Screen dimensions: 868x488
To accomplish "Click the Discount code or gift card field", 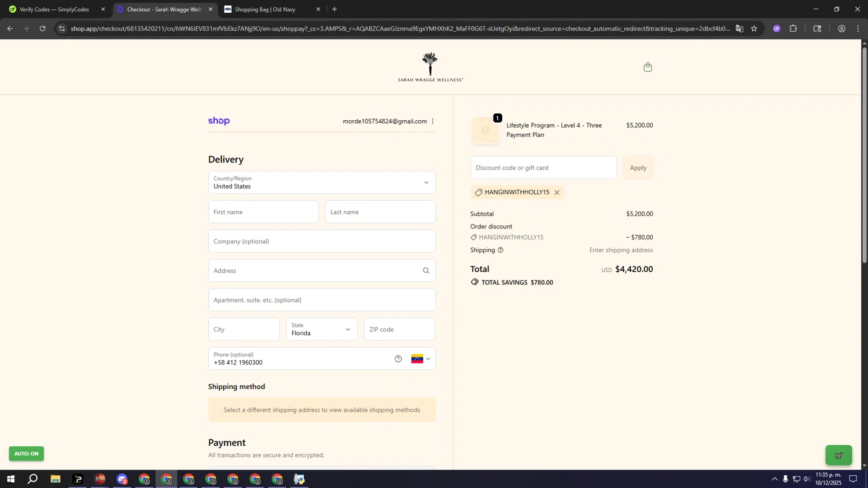I will point(543,168).
